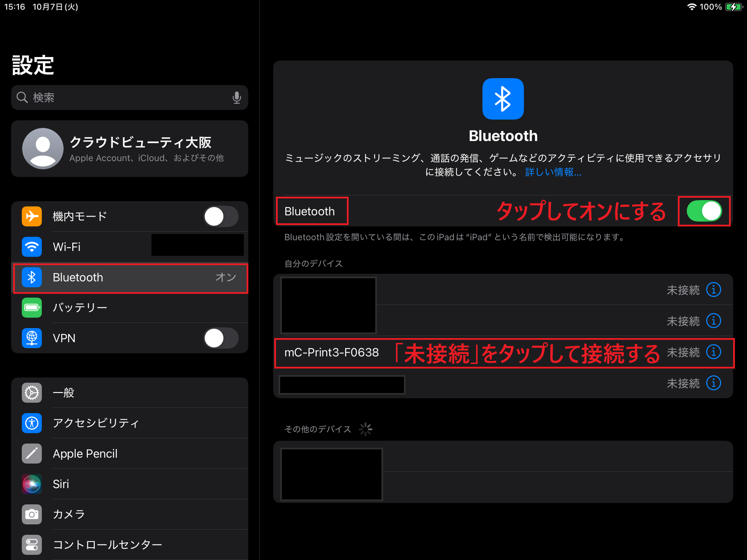
Task: Enable the VPN toggle
Action: 221,338
